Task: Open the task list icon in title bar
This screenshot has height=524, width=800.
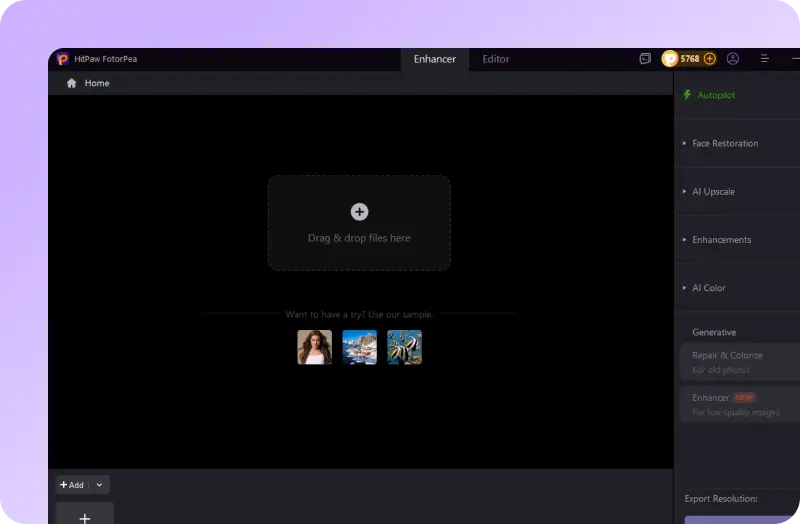Action: (x=645, y=59)
